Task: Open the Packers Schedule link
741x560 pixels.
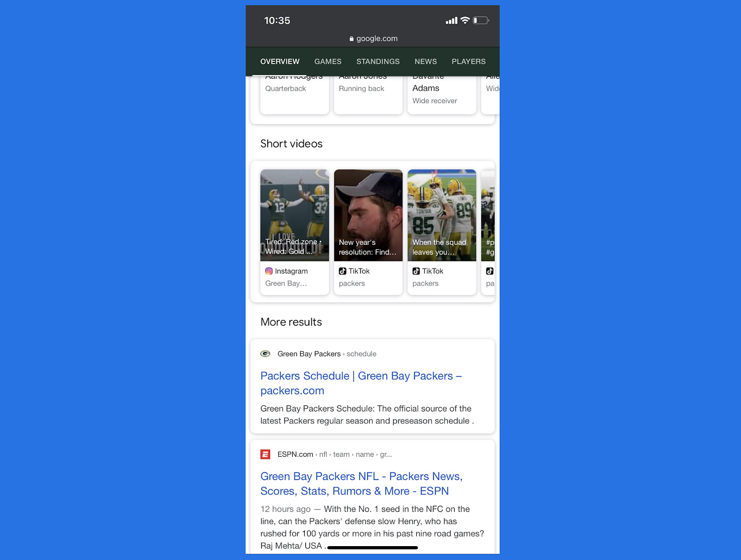Action: [x=361, y=383]
